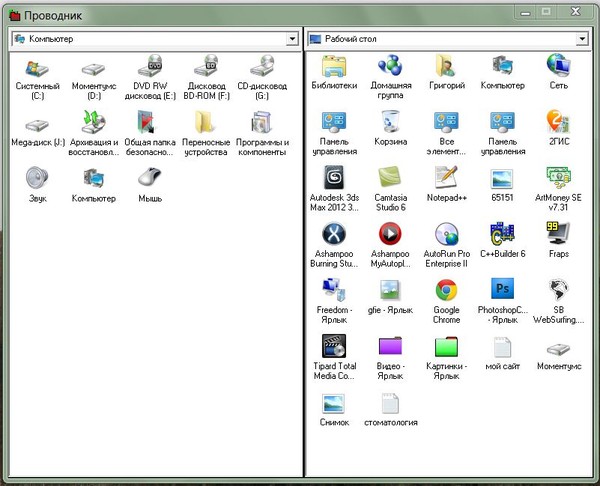This screenshot has height=486, width=600.
Task: Select the ArtMoney SE v7.31 icon
Action: [x=558, y=179]
